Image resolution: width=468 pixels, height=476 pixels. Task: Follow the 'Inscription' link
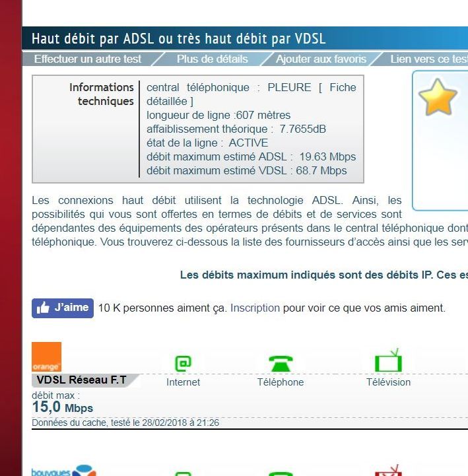tap(255, 308)
